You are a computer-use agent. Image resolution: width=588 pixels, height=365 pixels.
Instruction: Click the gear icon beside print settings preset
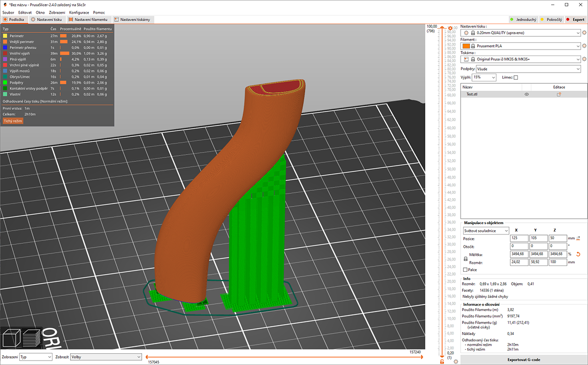[x=584, y=33]
